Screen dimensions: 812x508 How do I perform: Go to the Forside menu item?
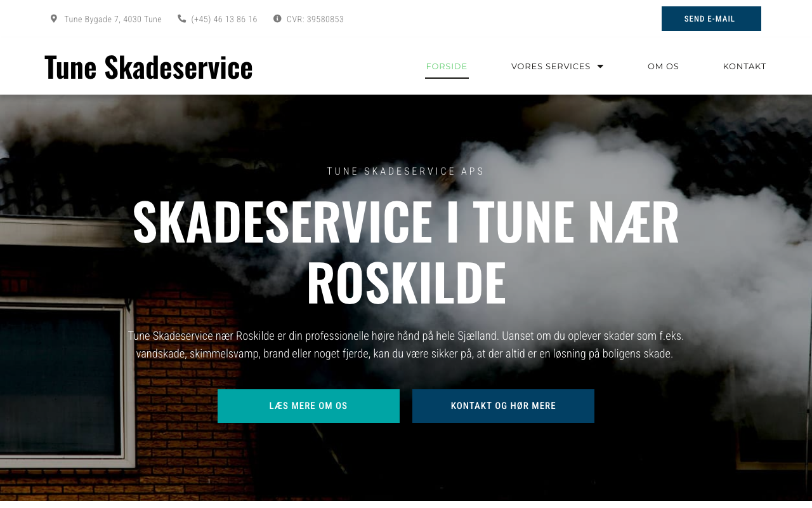tap(447, 66)
